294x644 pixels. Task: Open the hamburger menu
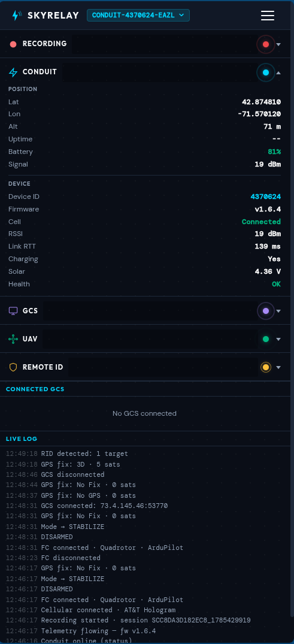pyautogui.click(x=267, y=15)
